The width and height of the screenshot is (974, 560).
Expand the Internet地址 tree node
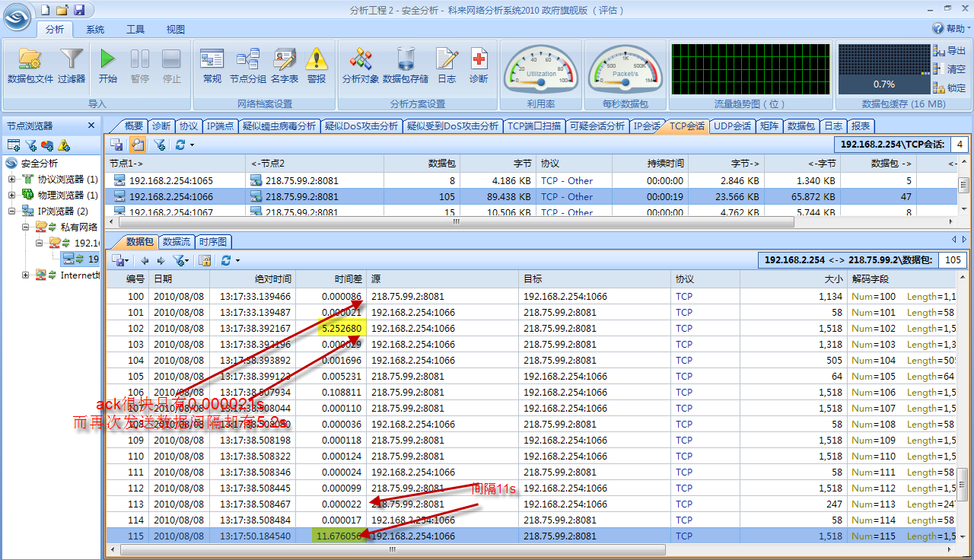point(25,275)
